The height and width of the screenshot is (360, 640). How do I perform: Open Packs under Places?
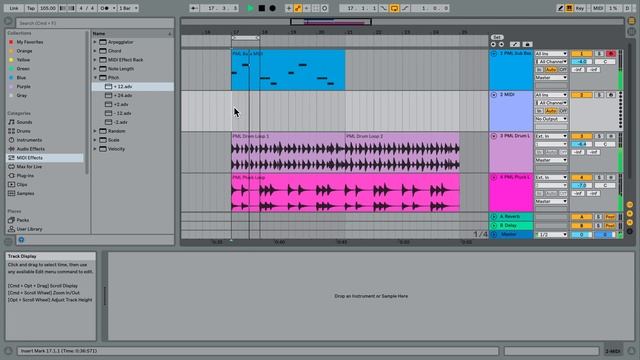[x=22, y=220]
